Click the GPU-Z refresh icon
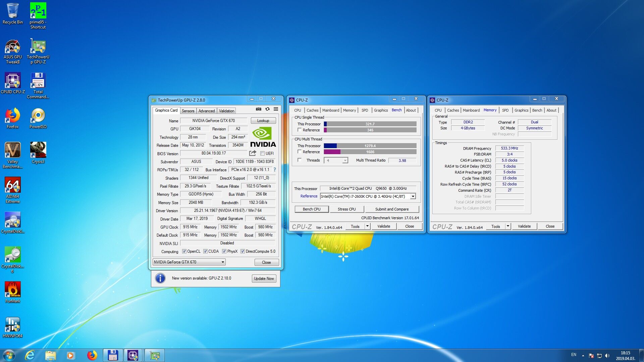The width and height of the screenshot is (644, 362). (x=267, y=109)
